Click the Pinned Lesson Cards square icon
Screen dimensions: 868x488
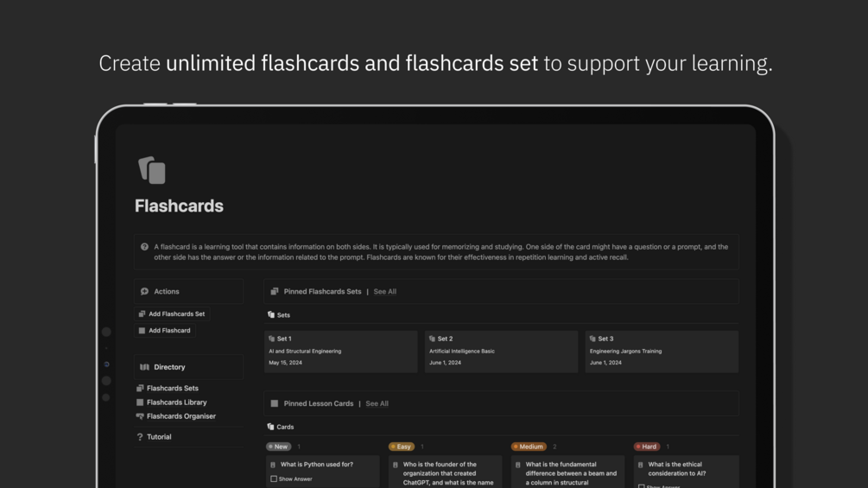coord(275,403)
